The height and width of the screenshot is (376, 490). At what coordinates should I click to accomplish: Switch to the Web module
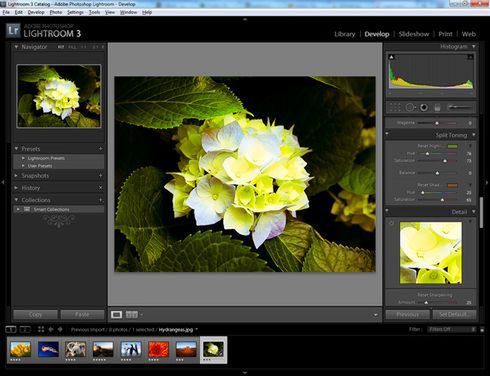coord(469,34)
